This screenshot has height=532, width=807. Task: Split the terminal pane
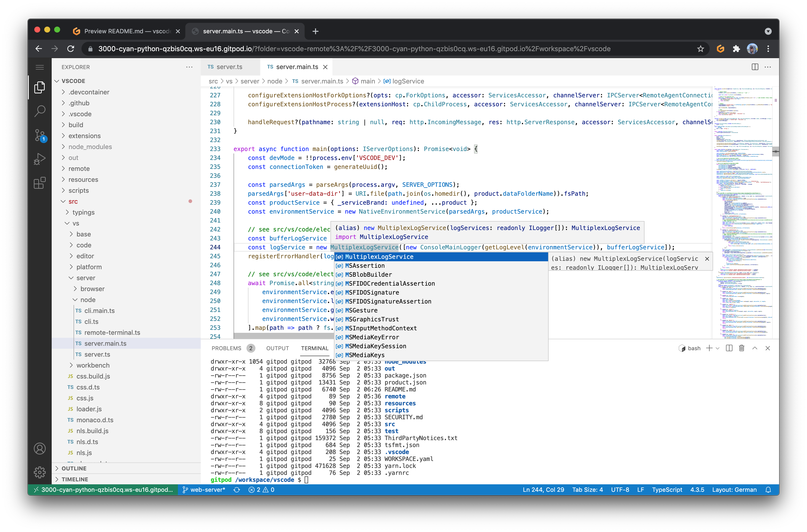tap(730, 348)
